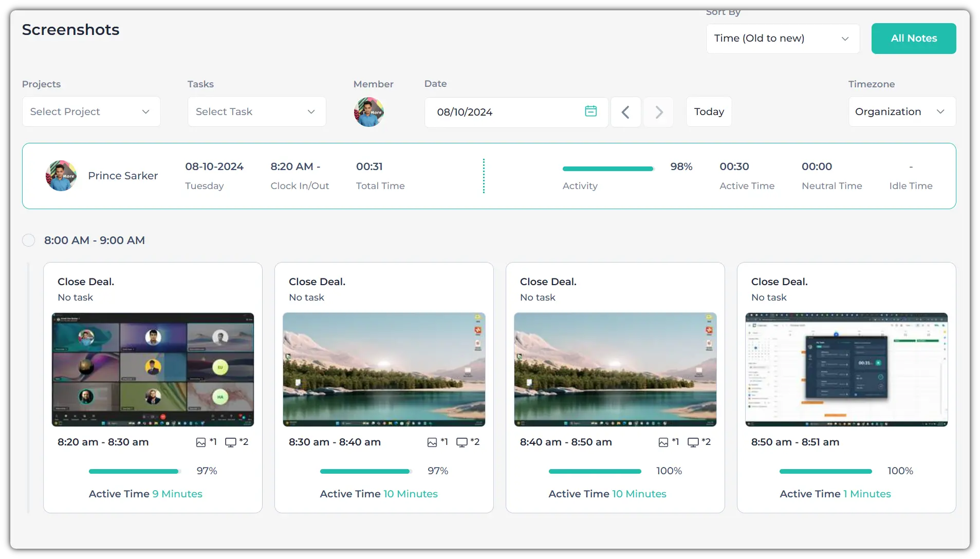Click image count icon on 8:20 am card
Viewport: 980px width, 559px height.
coord(201,442)
